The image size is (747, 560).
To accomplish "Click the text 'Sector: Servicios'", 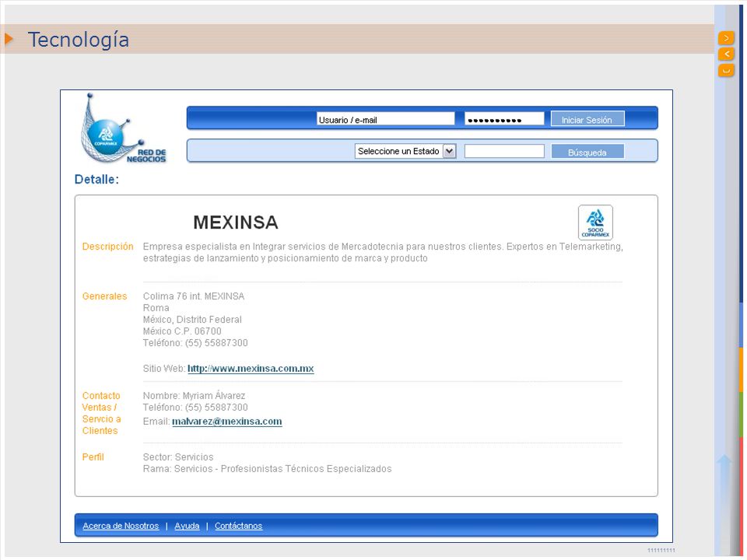I will click(x=178, y=457).
